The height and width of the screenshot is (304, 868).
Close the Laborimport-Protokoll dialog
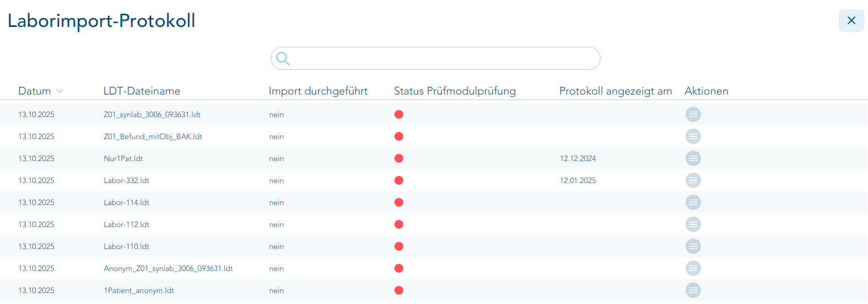coord(851,20)
